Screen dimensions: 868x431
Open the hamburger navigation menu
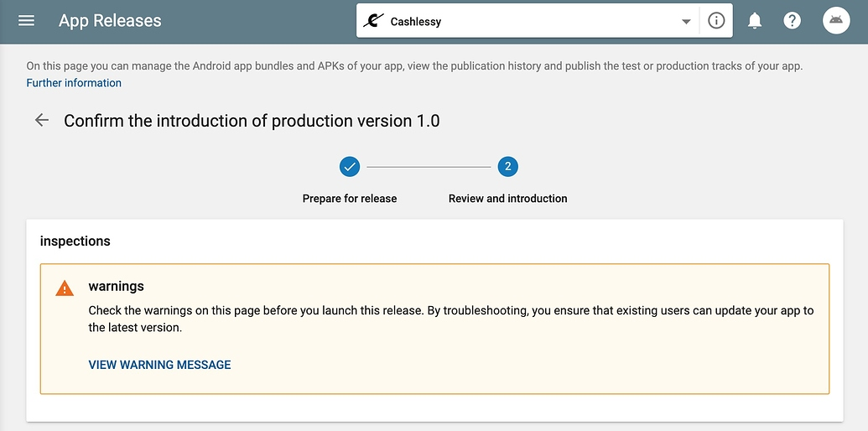[x=26, y=21]
